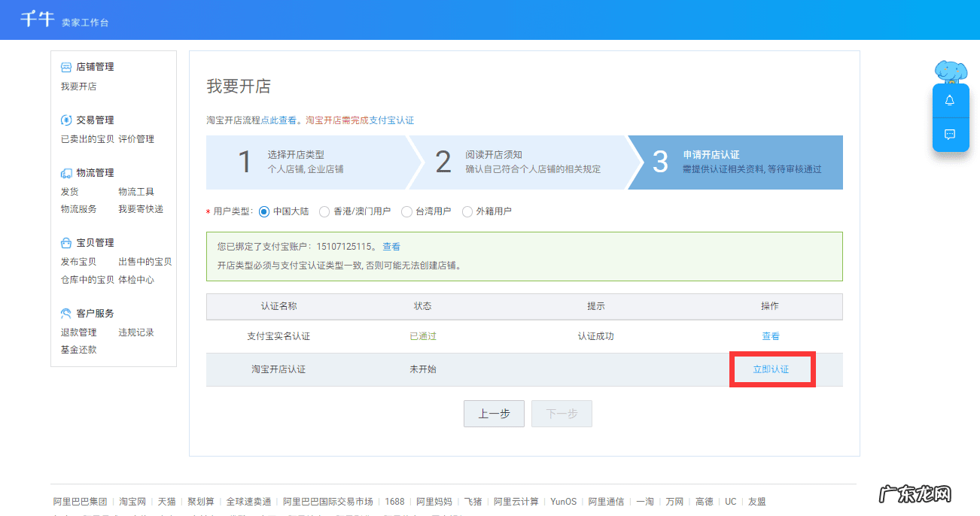The image size is (980, 516).
Task: Click the elephant mascot on the right
Action: coord(950,70)
